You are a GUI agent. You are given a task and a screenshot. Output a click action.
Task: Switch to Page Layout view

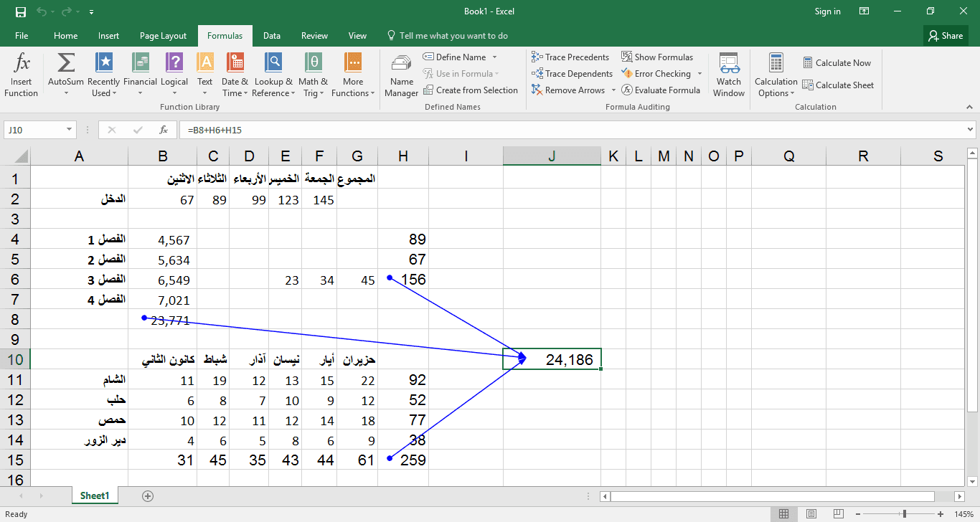pyautogui.click(x=811, y=514)
